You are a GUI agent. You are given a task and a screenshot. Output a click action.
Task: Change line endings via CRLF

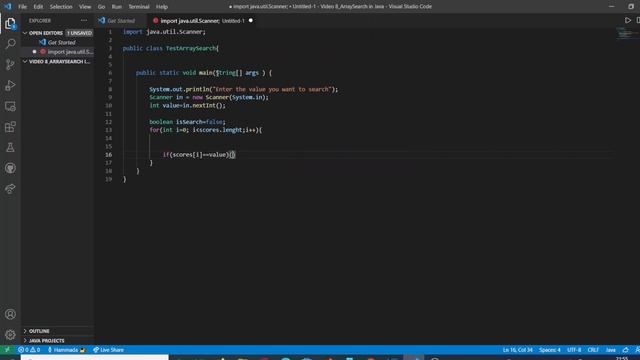(593, 350)
